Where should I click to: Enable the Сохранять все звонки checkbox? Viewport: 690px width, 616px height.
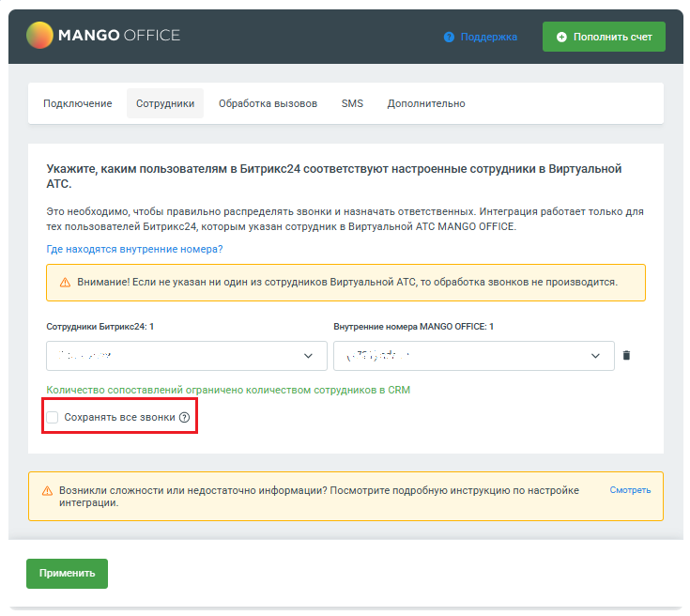(x=53, y=418)
